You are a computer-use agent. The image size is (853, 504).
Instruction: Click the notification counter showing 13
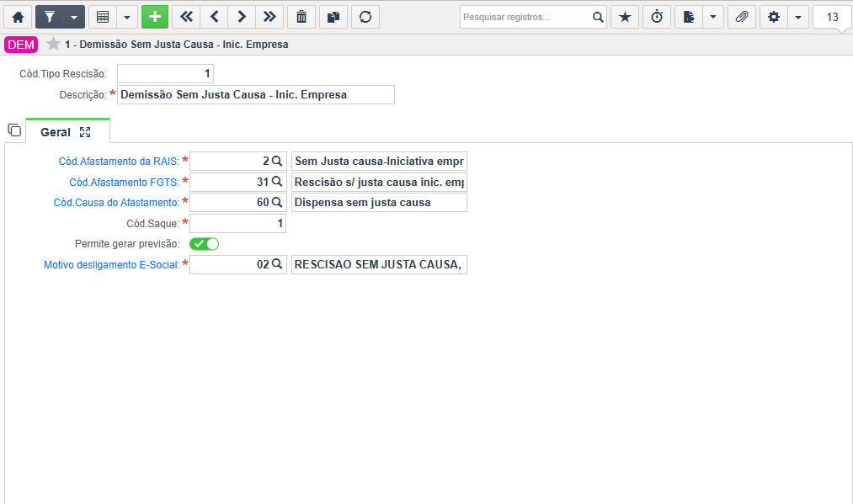point(832,17)
